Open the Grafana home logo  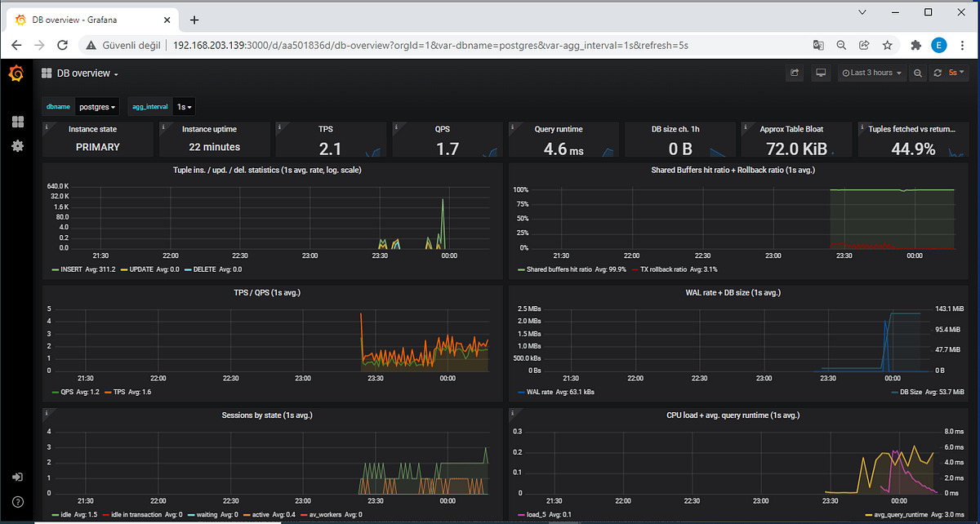click(16, 73)
